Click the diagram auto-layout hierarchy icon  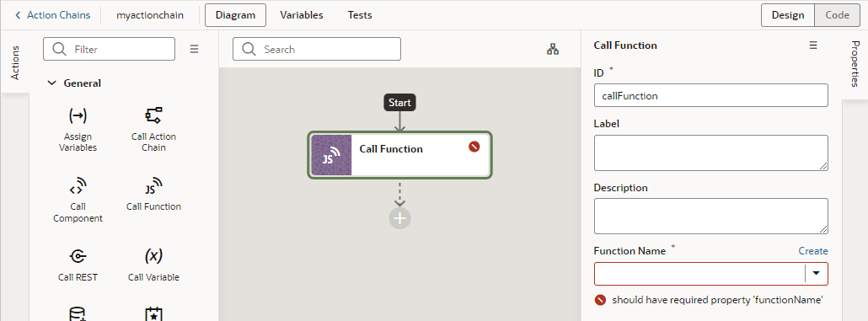(x=553, y=49)
